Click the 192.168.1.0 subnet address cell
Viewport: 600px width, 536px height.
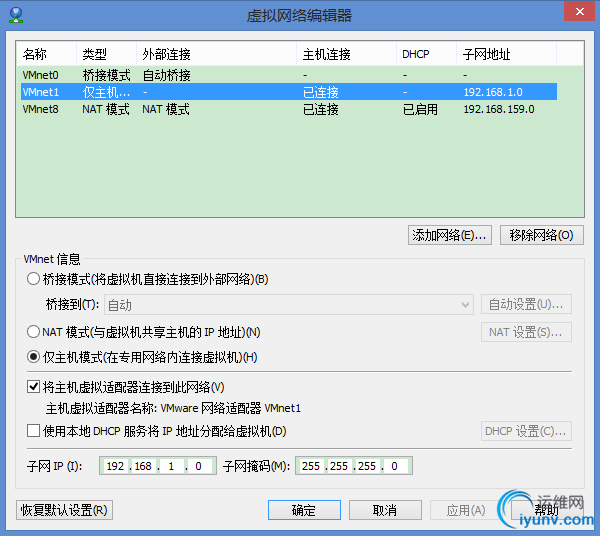tap(493, 92)
